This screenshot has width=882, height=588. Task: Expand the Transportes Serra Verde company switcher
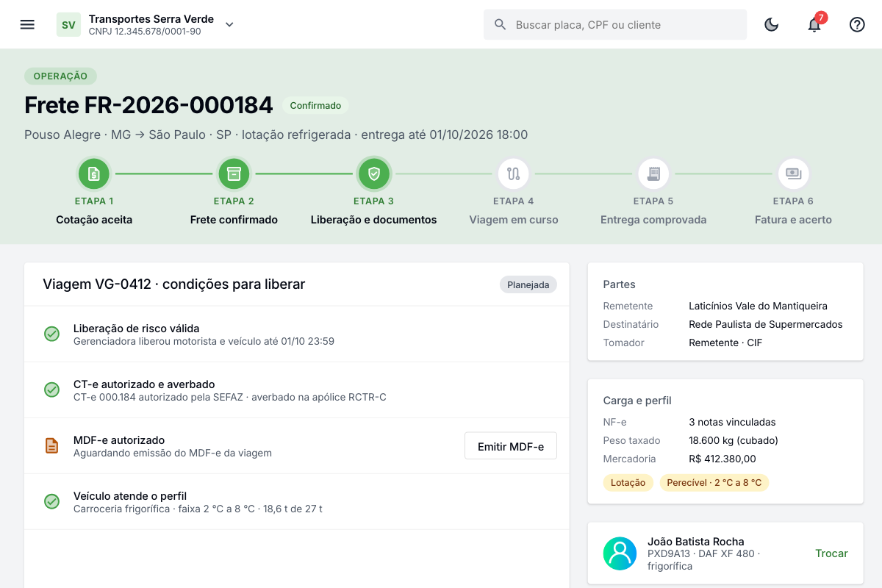click(229, 24)
